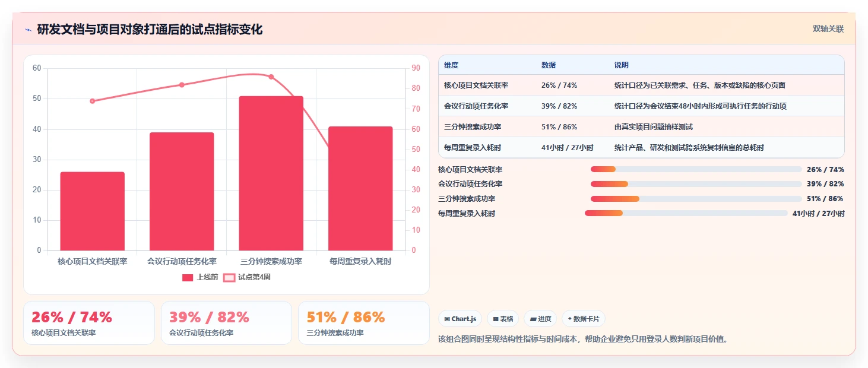Click the 41小时 / 27小时 value beside progress bar
This screenshot has height=368, width=868.
[x=818, y=213]
